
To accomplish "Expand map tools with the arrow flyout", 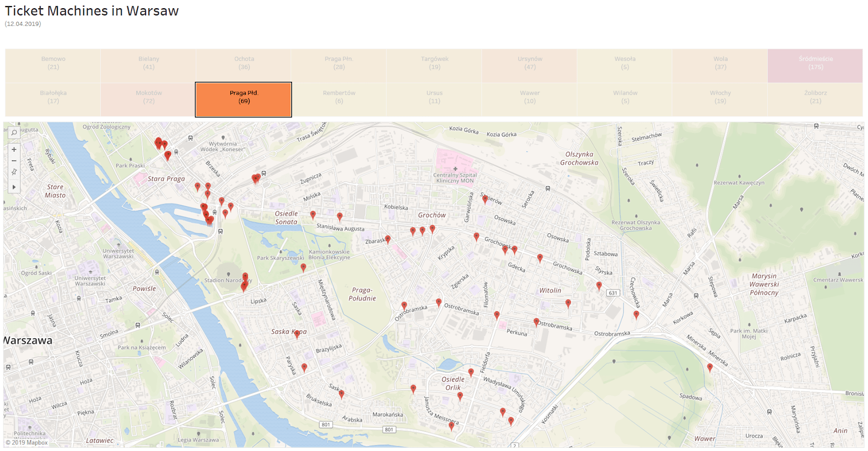I will click(14, 187).
